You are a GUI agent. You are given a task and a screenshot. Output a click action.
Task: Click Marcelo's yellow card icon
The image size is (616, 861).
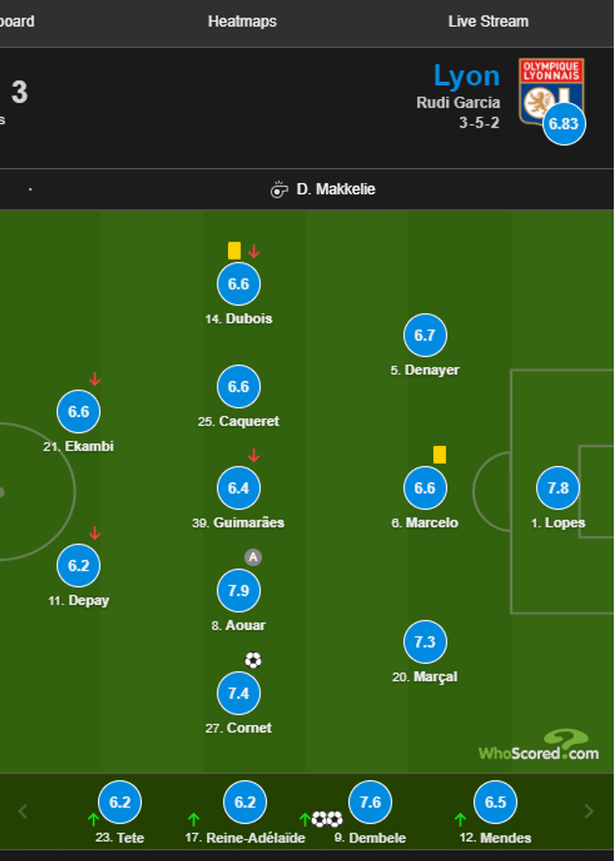(x=439, y=454)
